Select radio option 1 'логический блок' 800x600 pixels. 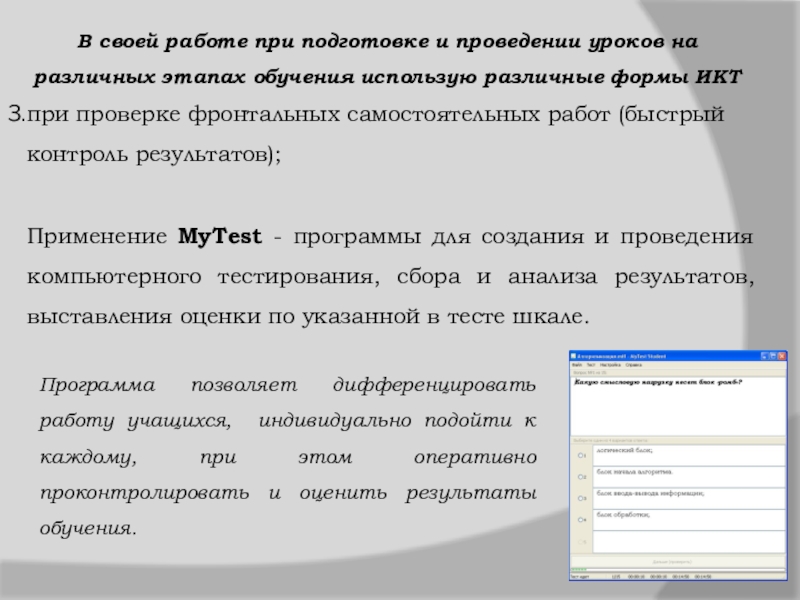(x=581, y=454)
